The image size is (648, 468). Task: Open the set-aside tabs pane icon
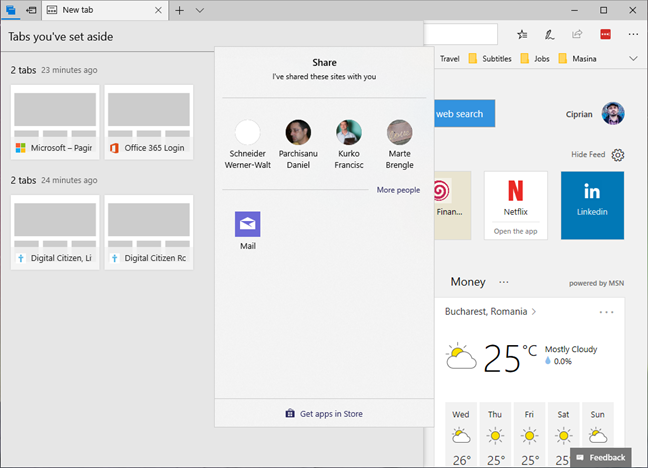click(x=11, y=10)
